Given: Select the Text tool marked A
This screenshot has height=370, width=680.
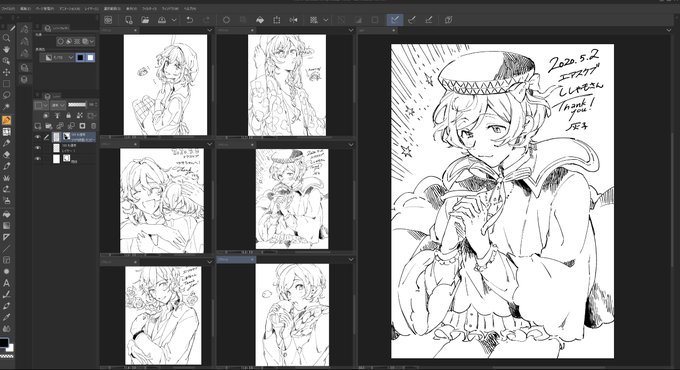Looking at the screenshot, I should click(x=7, y=283).
